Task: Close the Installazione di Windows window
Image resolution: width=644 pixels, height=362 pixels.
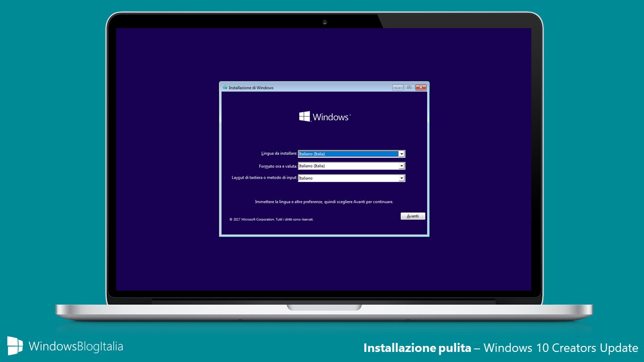Action: coord(421,87)
